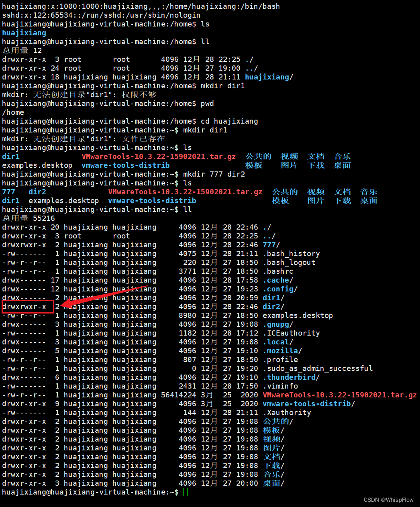Click the CSDN @WhispFlow watermark text
Screen dimensions: 420x507
point(388,500)
